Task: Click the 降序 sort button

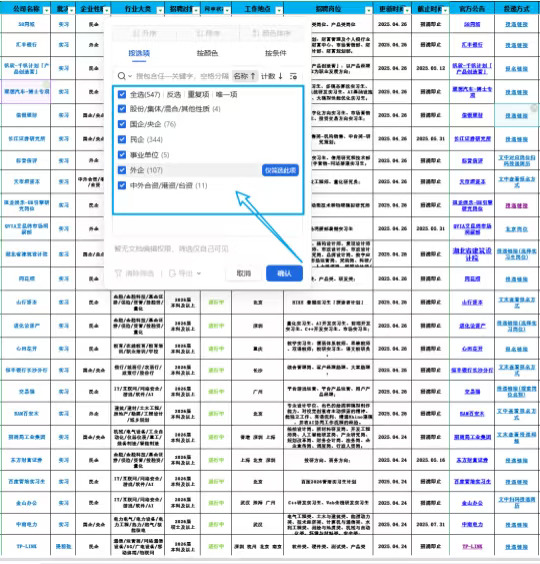Action: pyautogui.click(x=208, y=33)
